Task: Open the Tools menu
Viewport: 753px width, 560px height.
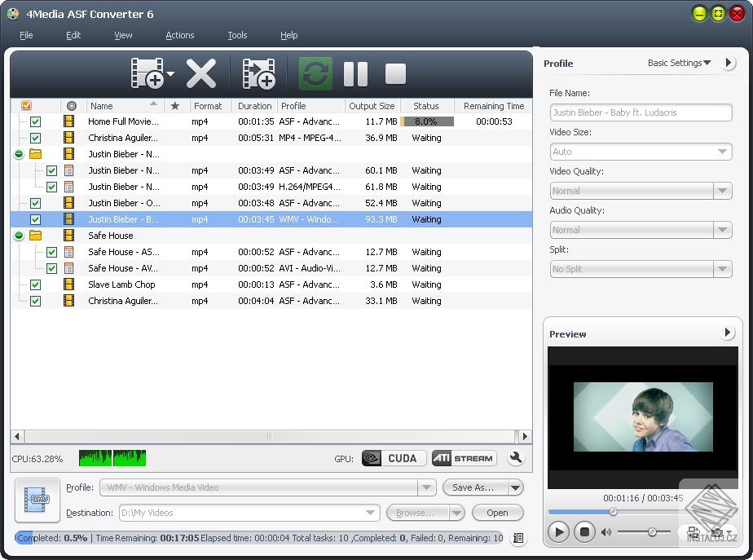Action: (237, 35)
